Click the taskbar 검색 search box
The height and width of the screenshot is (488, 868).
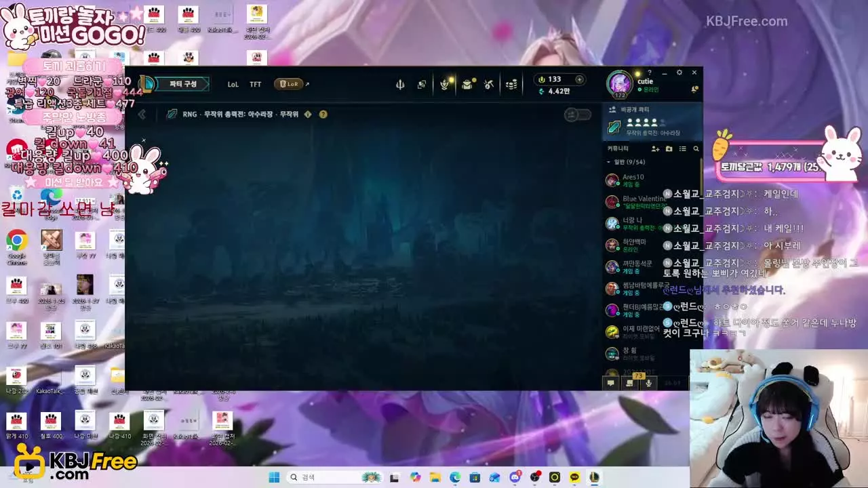pyautogui.click(x=334, y=477)
